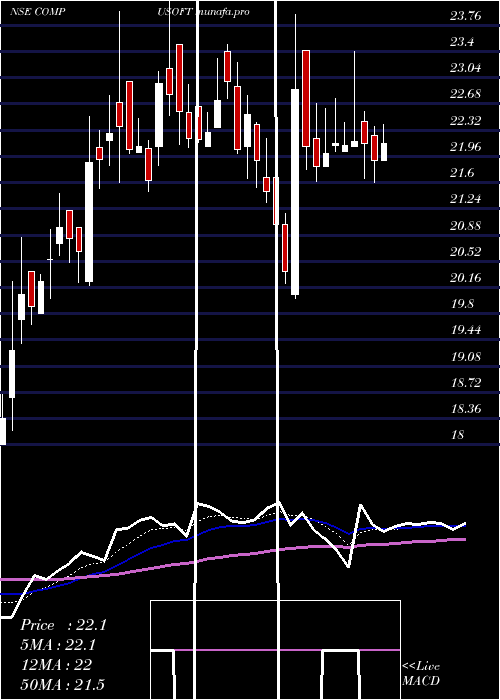
Task: Click the 'USOFT munafa.pro' title text
Action: point(203,12)
